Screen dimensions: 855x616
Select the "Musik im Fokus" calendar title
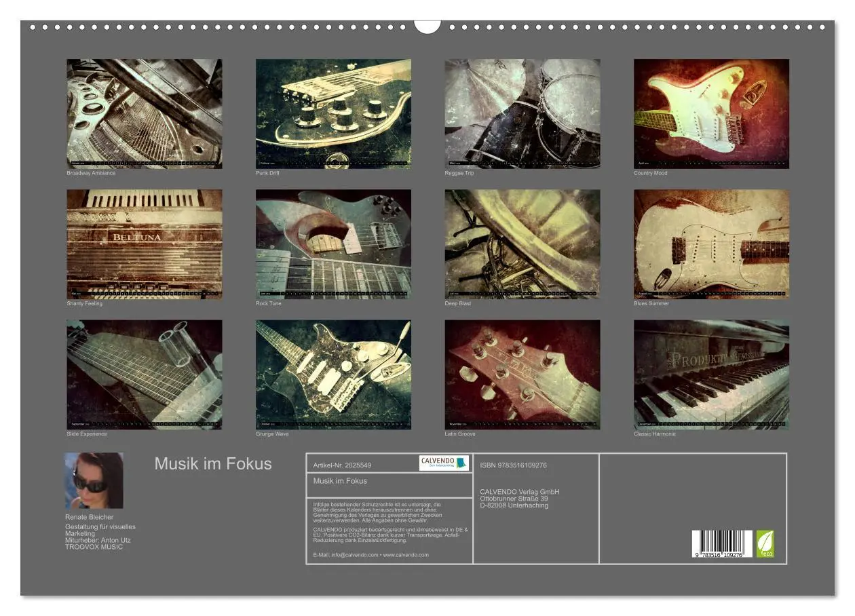(212, 464)
